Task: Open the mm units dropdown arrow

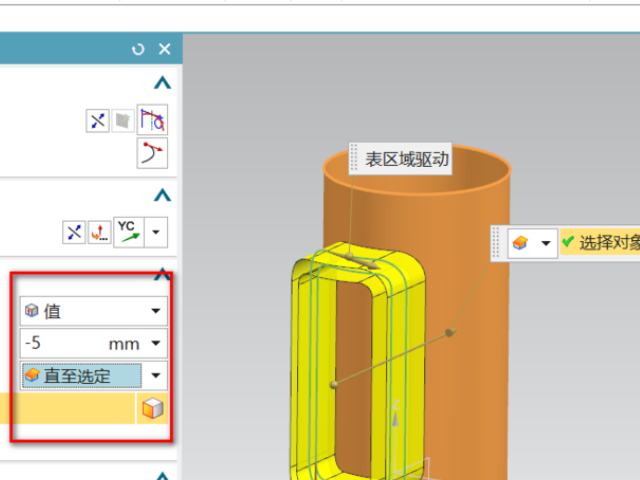Action: [x=156, y=343]
